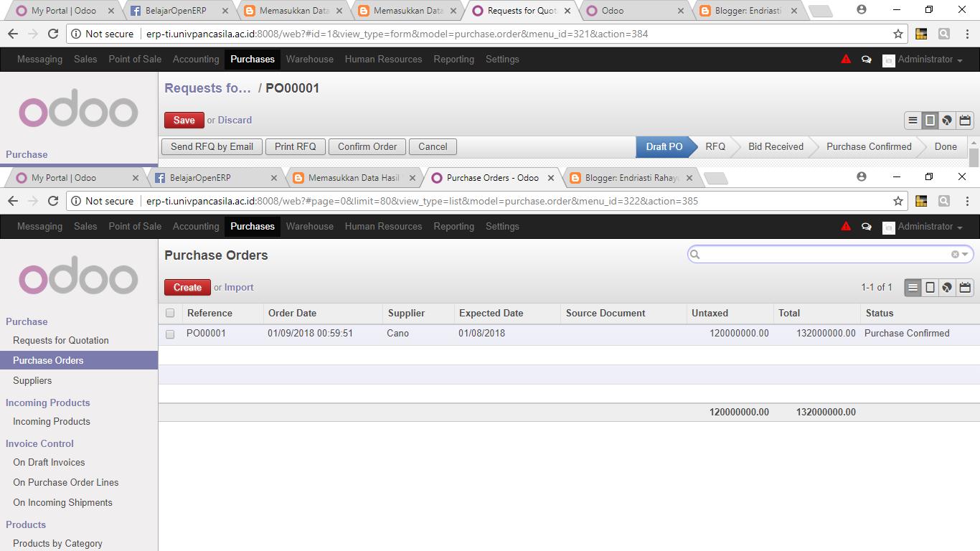This screenshot has height=551, width=980.
Task: Reload the Purchase Orders browser page
Action: coord(53,201)
